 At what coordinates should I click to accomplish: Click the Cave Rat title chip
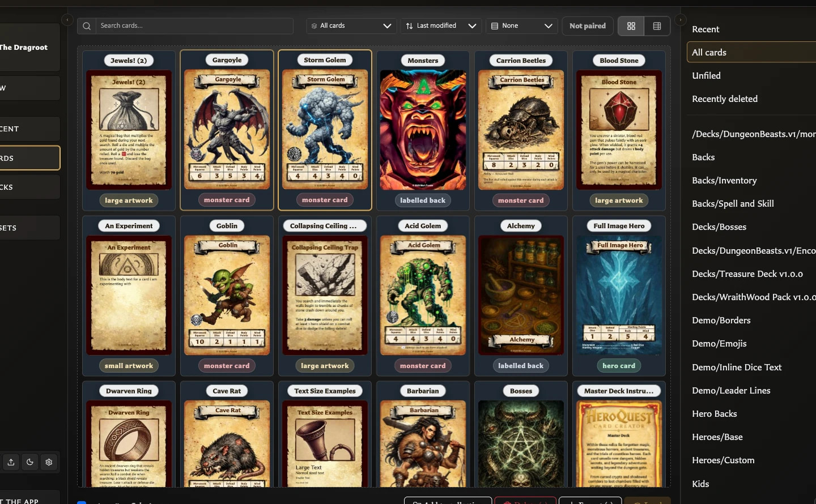coord(227,391)
